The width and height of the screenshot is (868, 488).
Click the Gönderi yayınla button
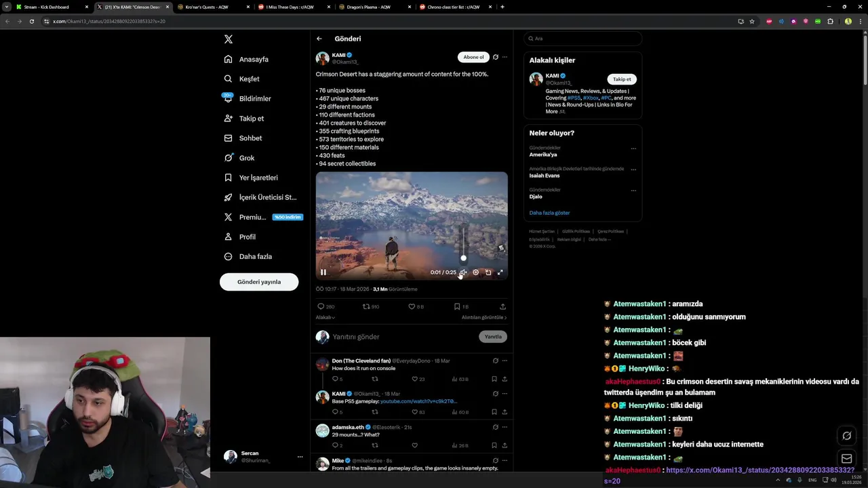pos(259,282)
